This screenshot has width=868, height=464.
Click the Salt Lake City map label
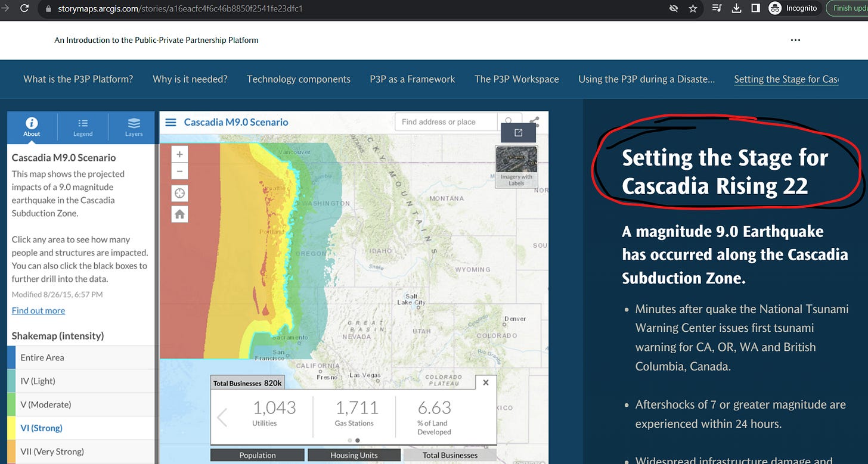click(x=411, y=299)
